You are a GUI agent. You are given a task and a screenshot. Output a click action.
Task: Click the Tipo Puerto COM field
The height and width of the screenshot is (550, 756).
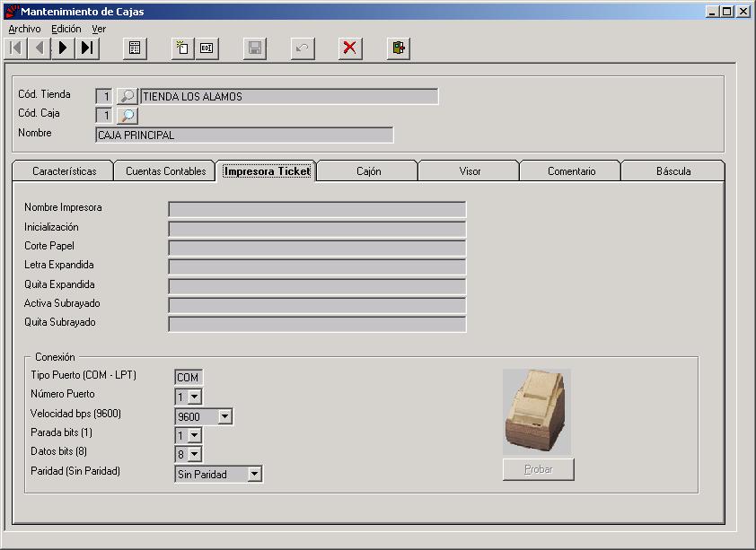[188, 377]
